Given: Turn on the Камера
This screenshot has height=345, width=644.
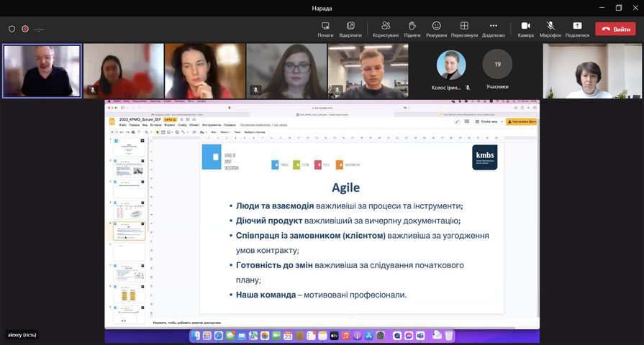Looking at the screenshot, I should click(x=526, y=29).
